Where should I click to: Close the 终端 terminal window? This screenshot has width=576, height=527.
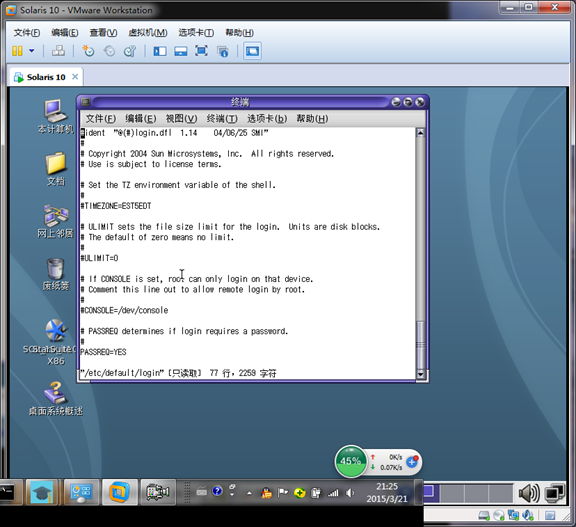[x=420, y=102]
